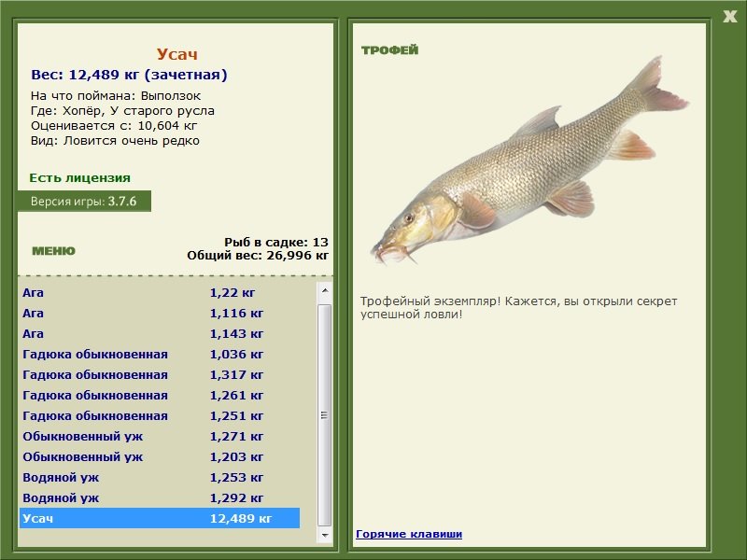
Task: Select the Ага 1,116 кг row
Action: 160,313
